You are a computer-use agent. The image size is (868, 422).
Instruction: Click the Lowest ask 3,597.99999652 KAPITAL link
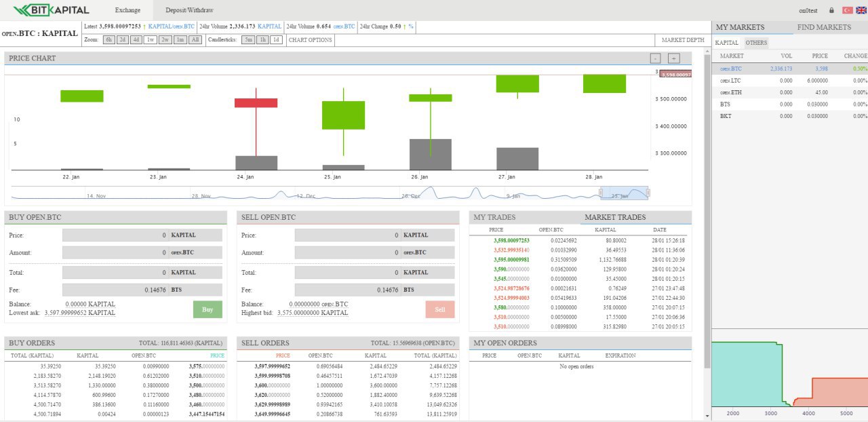pyautogui.click(x=80, y=313)
